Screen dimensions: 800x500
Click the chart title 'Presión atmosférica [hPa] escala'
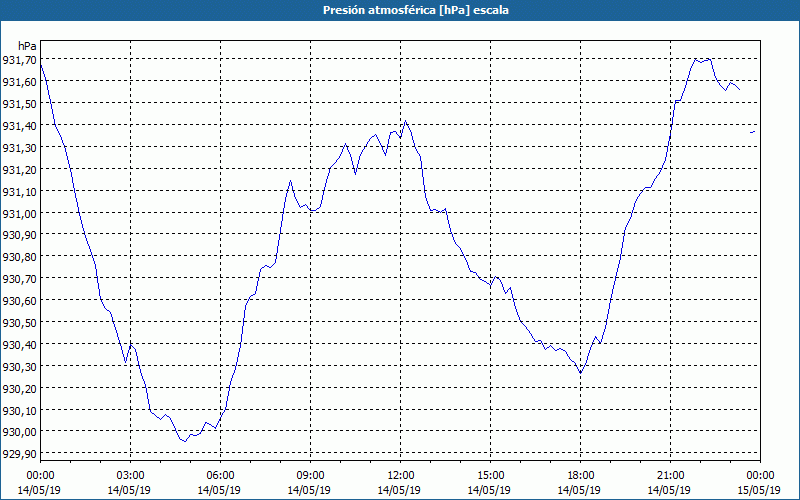[x=416, y=10]
